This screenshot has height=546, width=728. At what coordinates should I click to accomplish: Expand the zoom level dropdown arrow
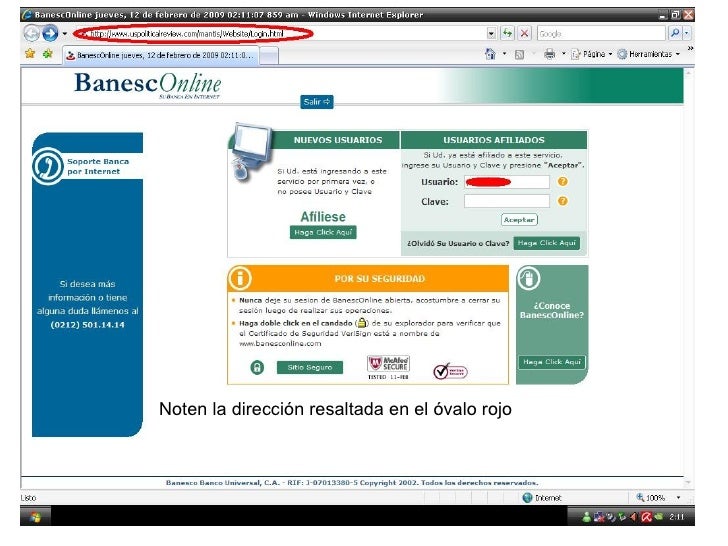pos(678,498)
